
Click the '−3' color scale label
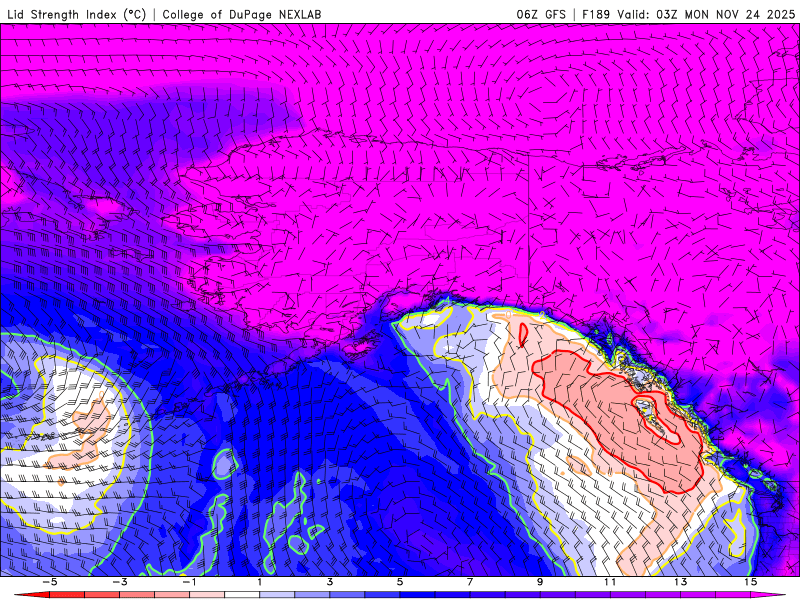[x=119, y=582]
